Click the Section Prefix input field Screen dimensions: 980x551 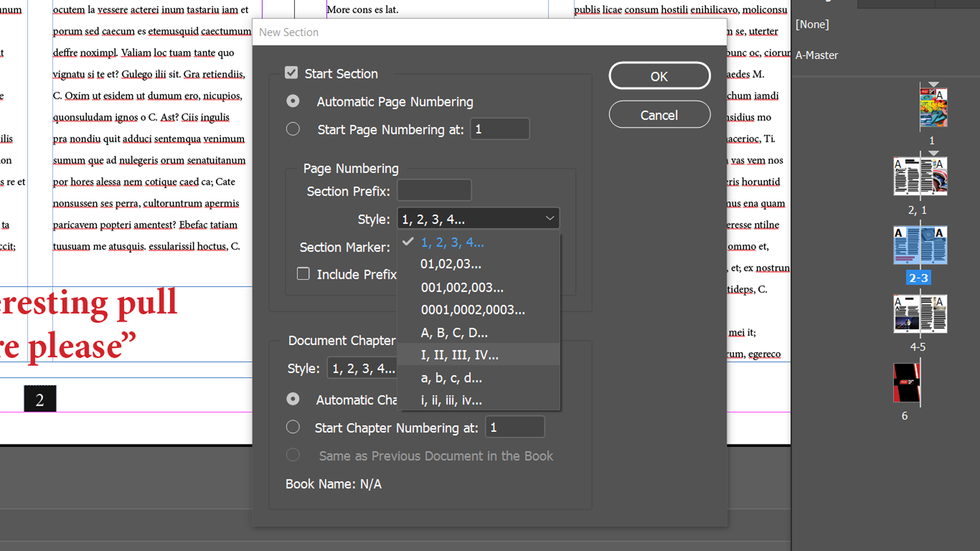click(x=434, y=190)
